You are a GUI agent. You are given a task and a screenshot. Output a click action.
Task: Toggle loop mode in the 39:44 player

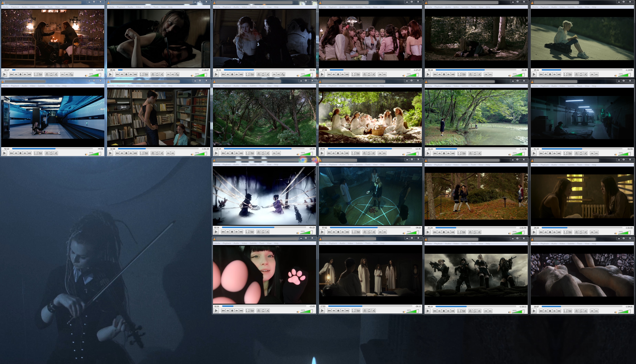point(369,153)
